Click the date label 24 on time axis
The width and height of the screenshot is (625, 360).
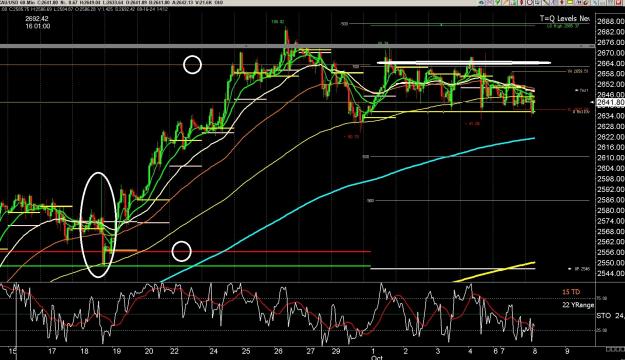pyautogui.click(x=214, y=352)
